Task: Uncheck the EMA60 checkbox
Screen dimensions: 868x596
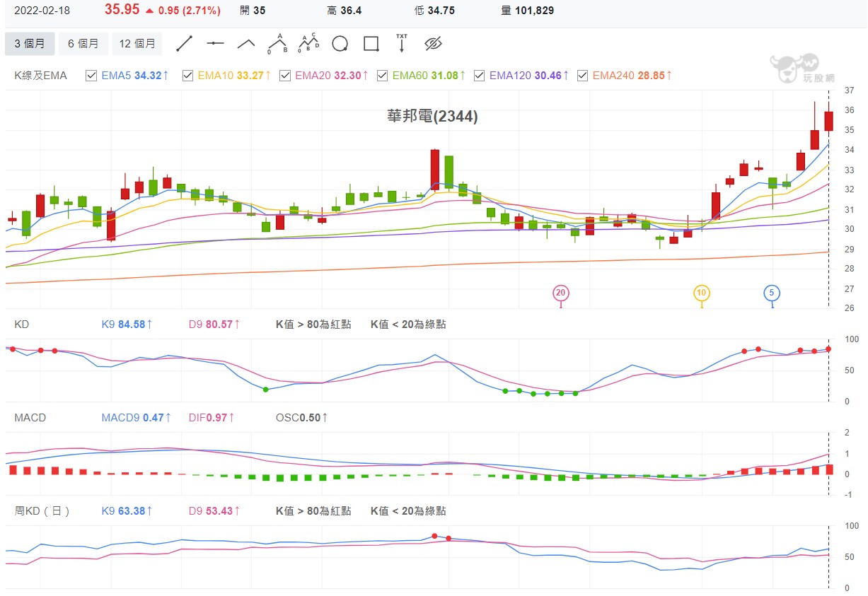Action: click(382, 75)
